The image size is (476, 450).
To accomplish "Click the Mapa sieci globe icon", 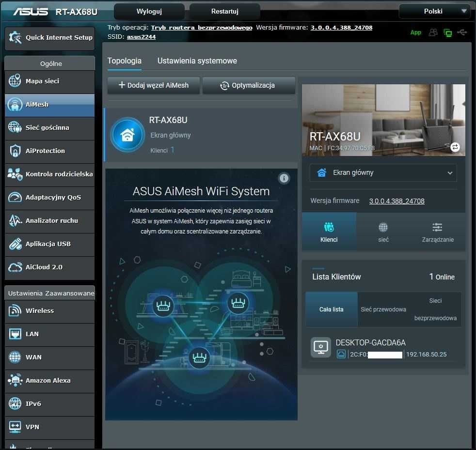I will point(15,81).
